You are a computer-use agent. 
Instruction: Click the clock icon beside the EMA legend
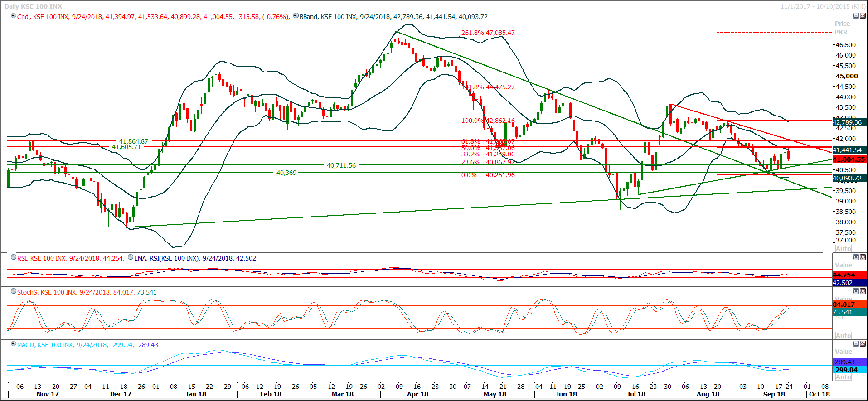[131, 257]
